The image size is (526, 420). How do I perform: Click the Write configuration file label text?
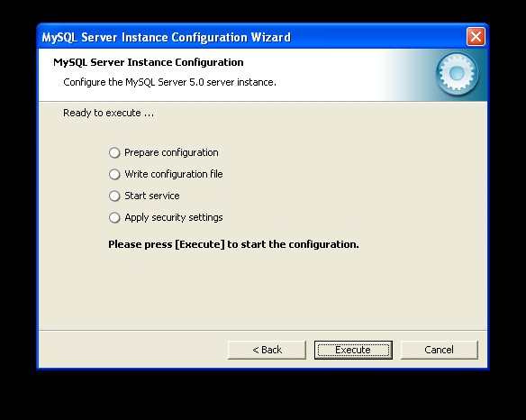pos(174,174)
